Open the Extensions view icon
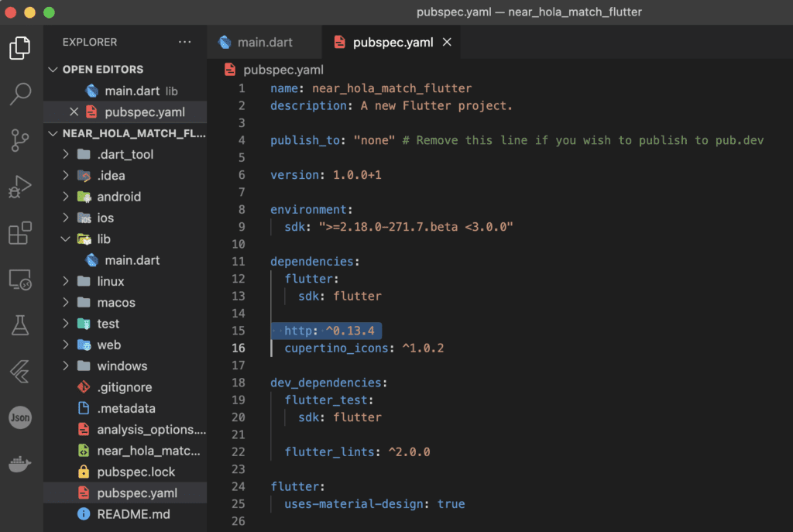 coord(19,232)
